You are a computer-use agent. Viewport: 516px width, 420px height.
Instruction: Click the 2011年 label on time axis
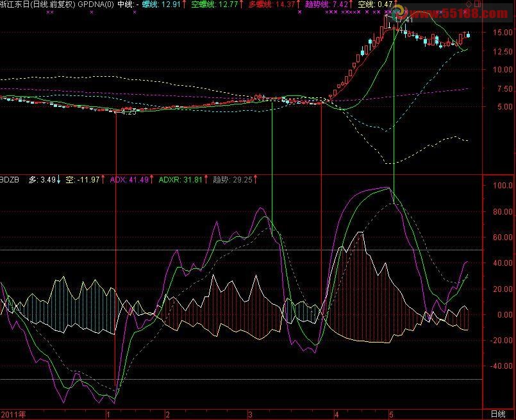click(x=14, y=414)
